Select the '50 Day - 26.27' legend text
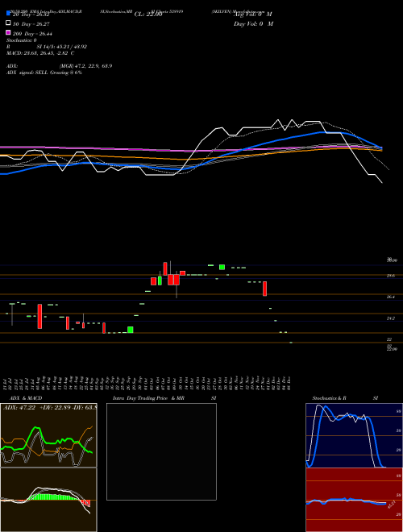Screen dimensions: 403x532 click(x=31, y=24)
